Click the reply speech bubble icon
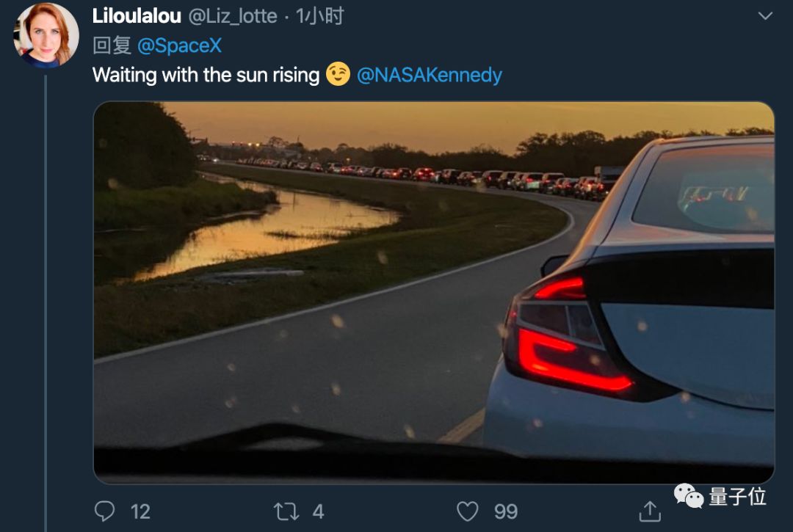This screenshot has height=532, width=793. click(x=106, y=511)
